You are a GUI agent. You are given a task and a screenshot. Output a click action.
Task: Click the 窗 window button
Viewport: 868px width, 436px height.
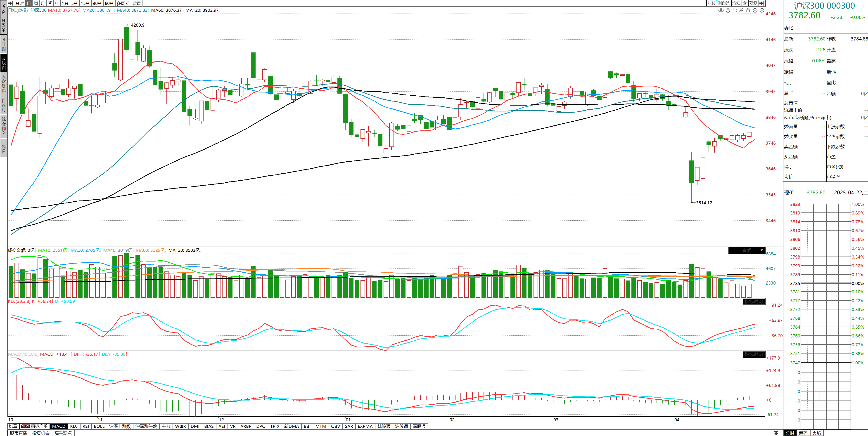click(x=745, y=3)
